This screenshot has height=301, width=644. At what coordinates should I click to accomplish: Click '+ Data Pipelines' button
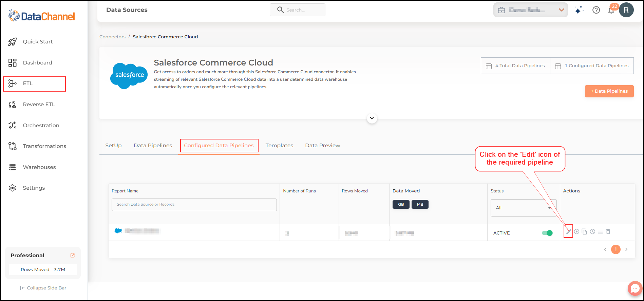pos(609,91)
